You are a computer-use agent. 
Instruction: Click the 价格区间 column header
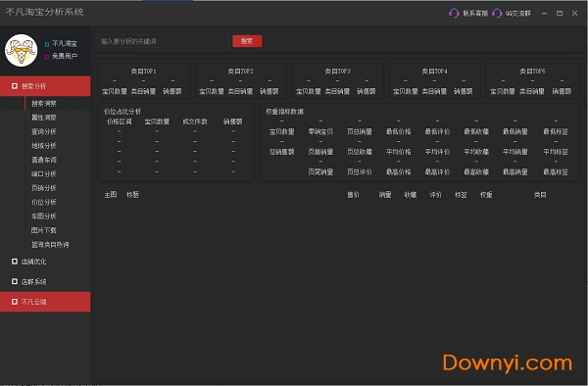[120, 121]
